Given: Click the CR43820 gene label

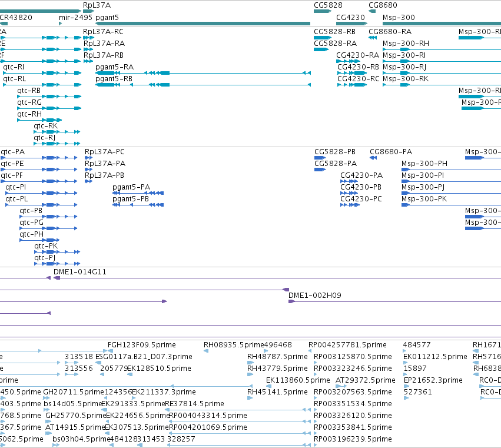Looking at the screenshot, I should tap(16, 17).
